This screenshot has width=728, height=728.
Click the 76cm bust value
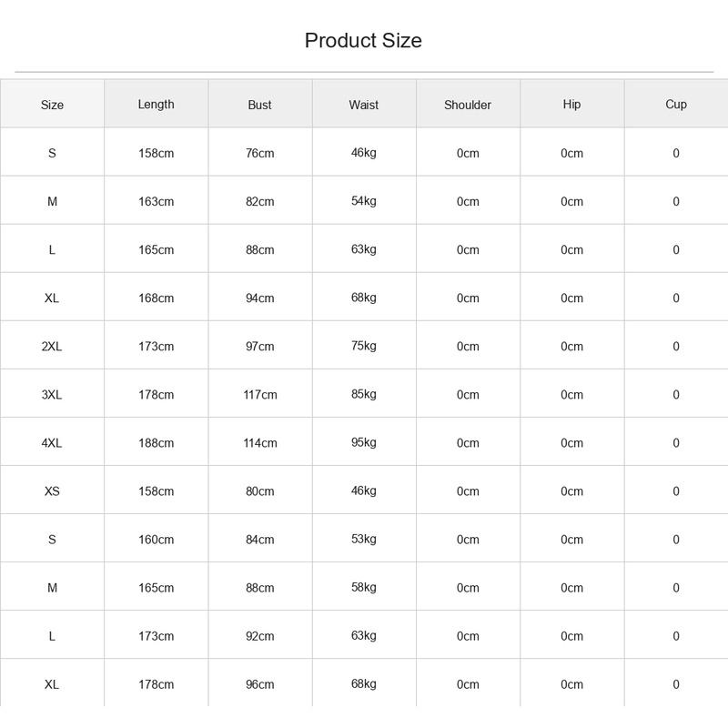pyautogui.click(x=260, y=153)
